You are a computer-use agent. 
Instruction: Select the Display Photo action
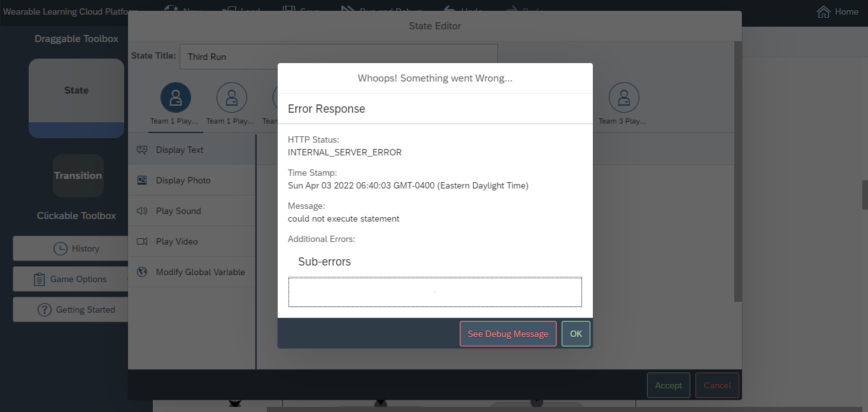point(183,180)
